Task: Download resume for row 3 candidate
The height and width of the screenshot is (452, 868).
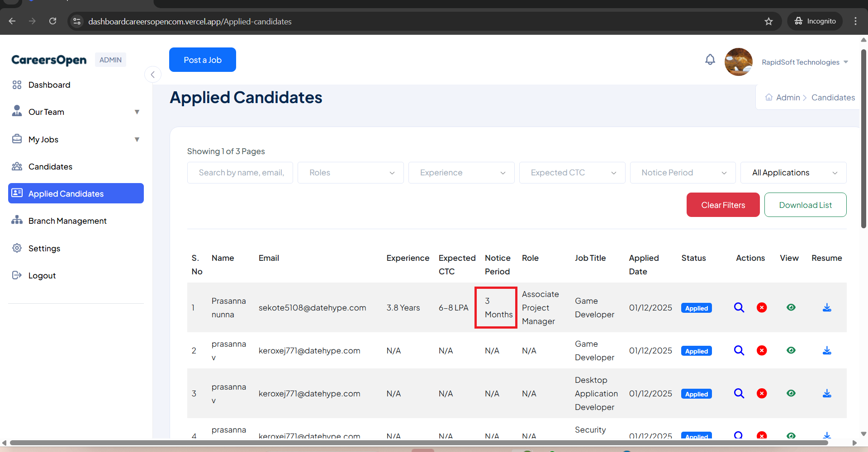Action: pos(826,394)
